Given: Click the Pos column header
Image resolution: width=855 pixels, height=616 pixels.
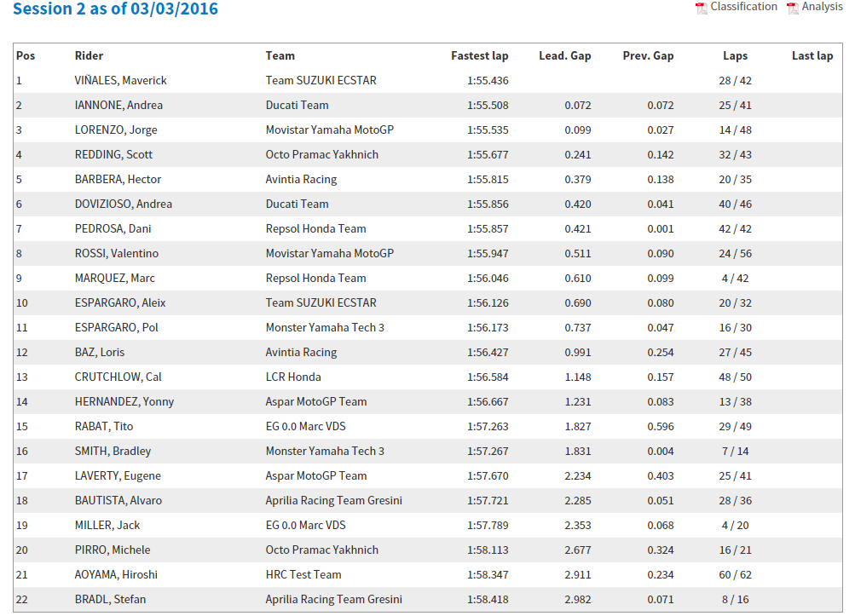Looking at the screenshot, I should pyautogui.click(x=26, y=56).
